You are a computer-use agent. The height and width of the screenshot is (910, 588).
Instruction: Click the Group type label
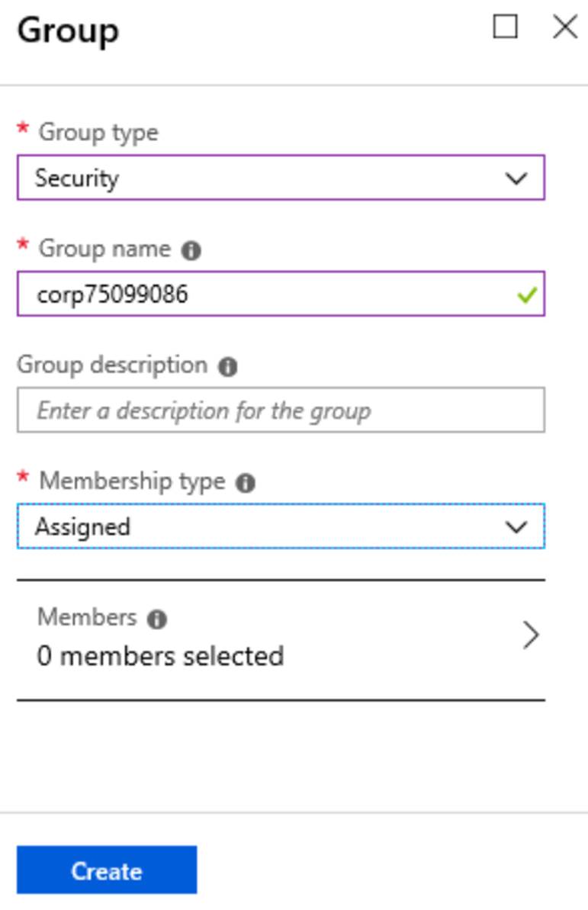tap(98, 133)
